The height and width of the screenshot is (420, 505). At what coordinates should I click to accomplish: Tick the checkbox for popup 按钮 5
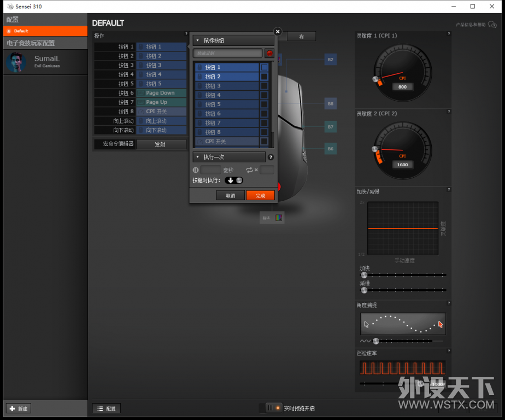coord(264,104)
